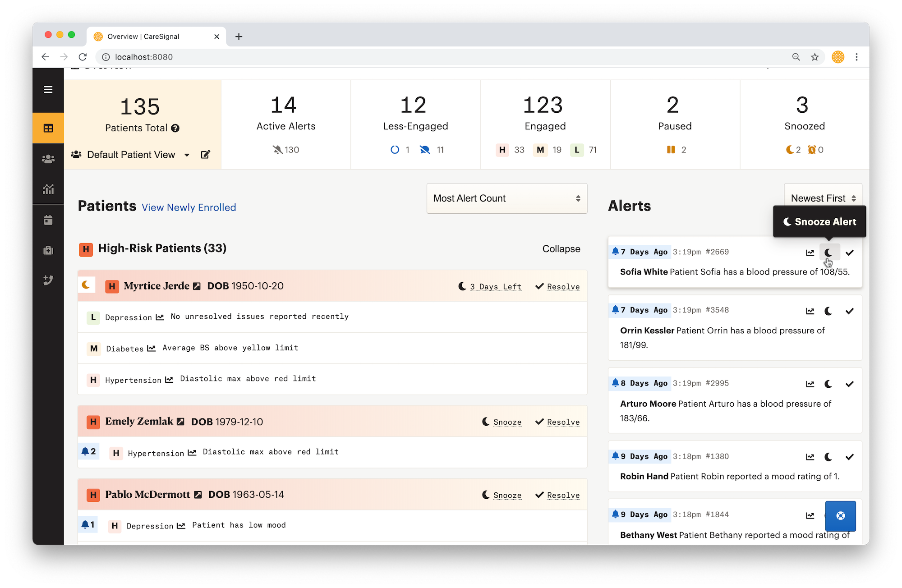Snooze the Sofia White alert

[x=828, y=253]
